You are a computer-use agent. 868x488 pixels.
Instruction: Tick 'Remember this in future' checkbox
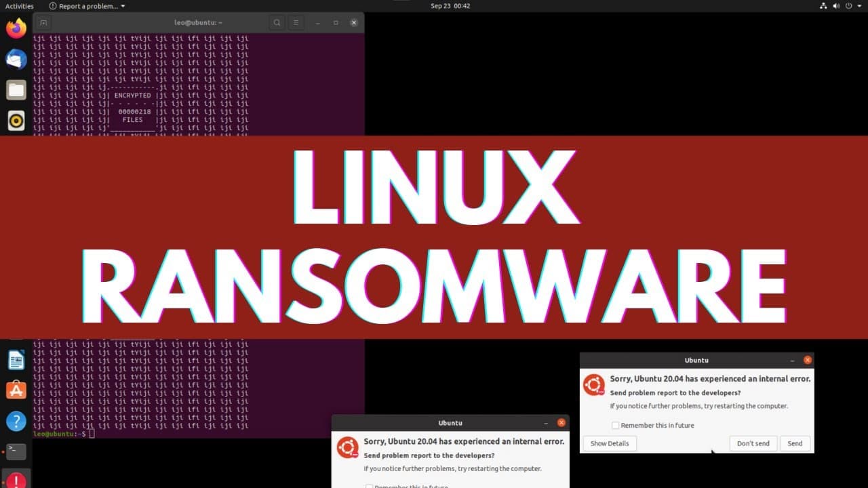(615, 426)
